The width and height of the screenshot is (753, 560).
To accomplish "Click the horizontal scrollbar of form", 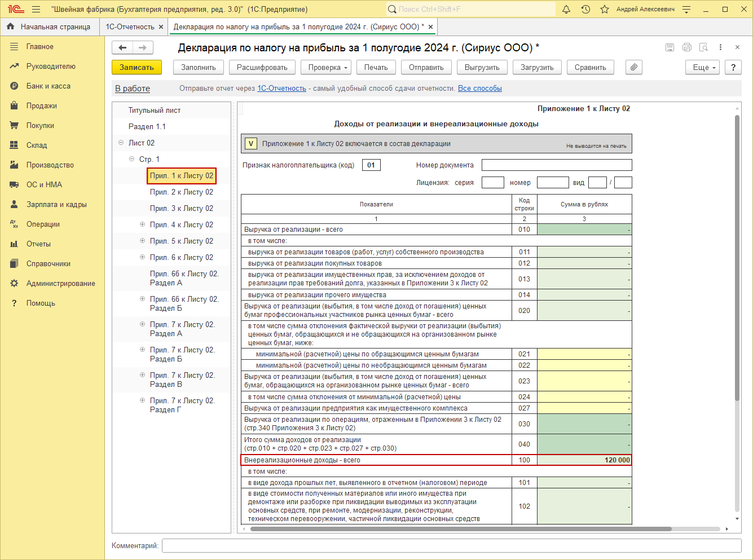I will tap(461, 529).
